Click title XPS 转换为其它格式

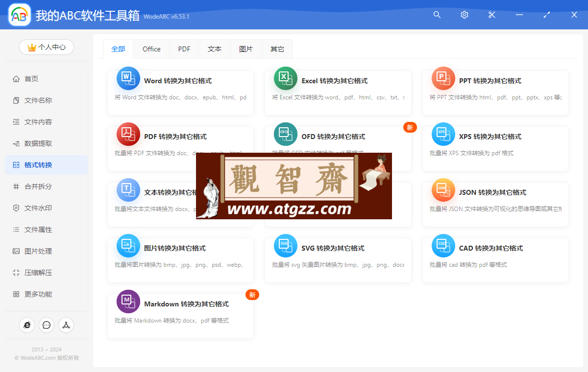490,137
